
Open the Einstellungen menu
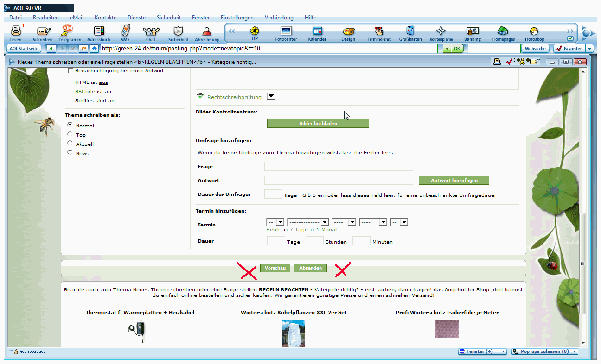click(x=237, y=18)
